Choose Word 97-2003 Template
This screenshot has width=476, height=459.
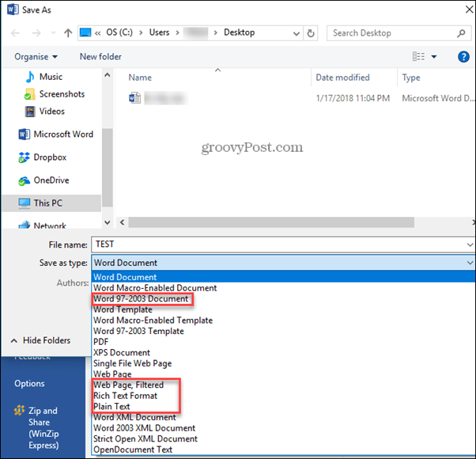tap(138, 331)
